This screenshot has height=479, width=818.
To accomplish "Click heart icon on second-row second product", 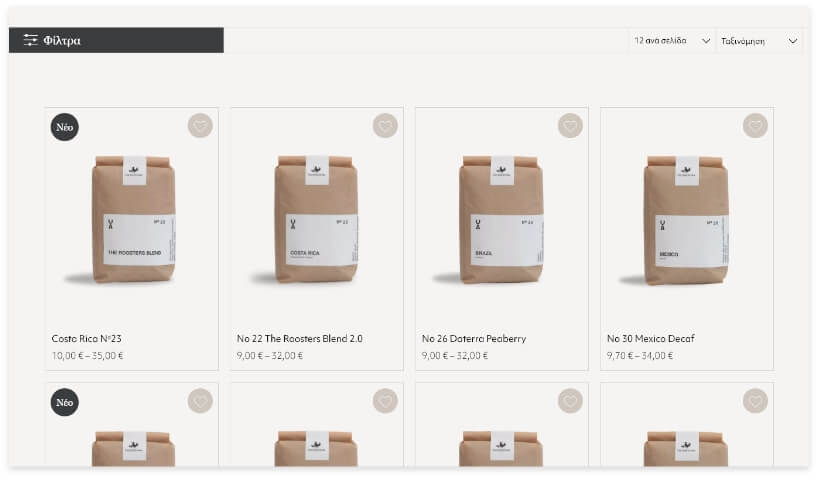I will [386, 401].
